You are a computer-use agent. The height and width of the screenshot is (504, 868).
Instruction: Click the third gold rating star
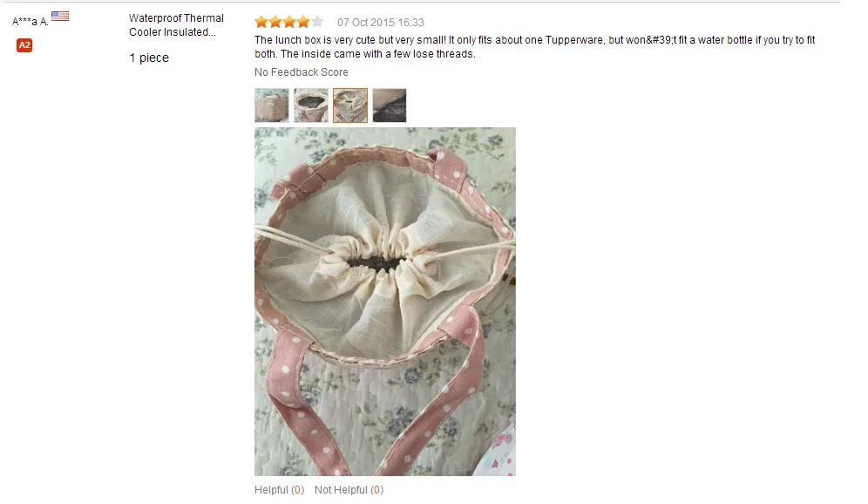[289, 22]
